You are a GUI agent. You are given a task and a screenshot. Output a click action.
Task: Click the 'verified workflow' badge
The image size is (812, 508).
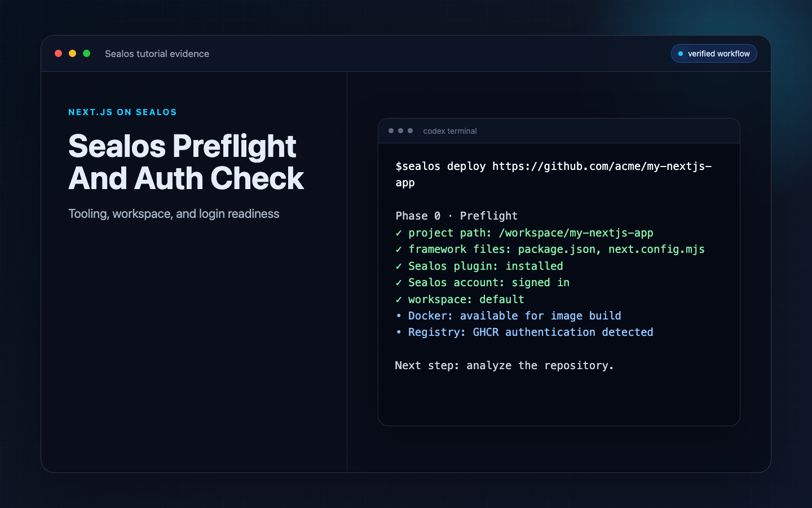[x=714, y=54]
